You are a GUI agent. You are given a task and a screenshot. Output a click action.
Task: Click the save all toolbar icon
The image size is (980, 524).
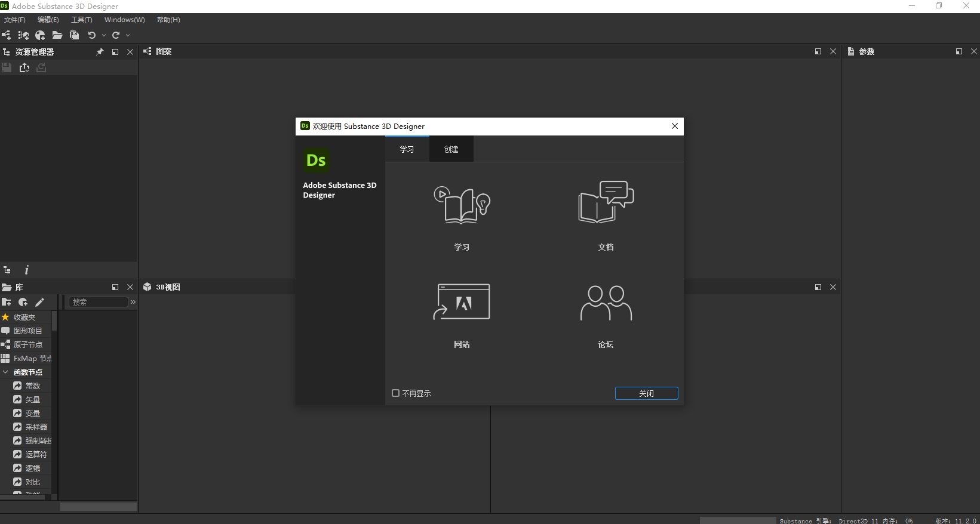coord(74,35)
